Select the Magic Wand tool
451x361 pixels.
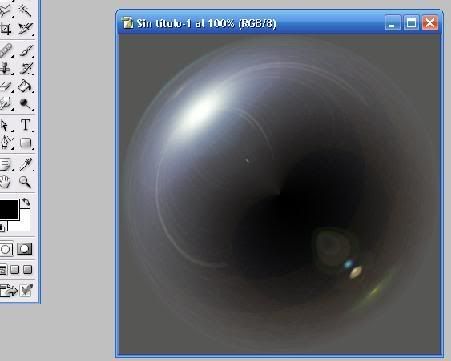tap(25, 10)
